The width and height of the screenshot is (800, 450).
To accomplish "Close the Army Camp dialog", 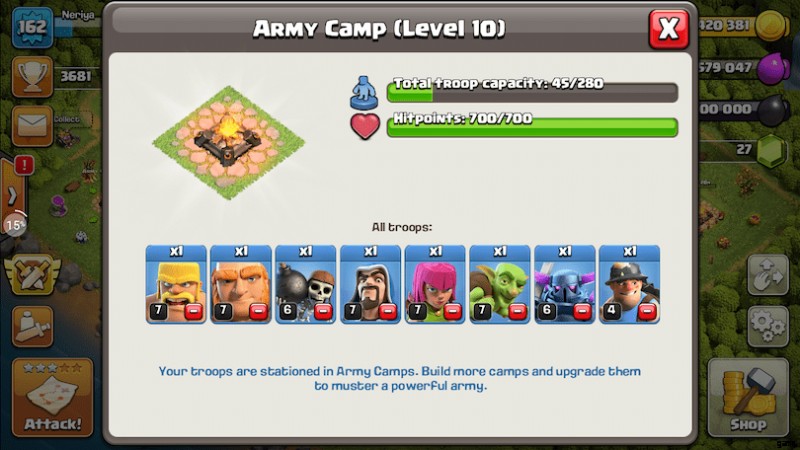I will pos(669,29).
